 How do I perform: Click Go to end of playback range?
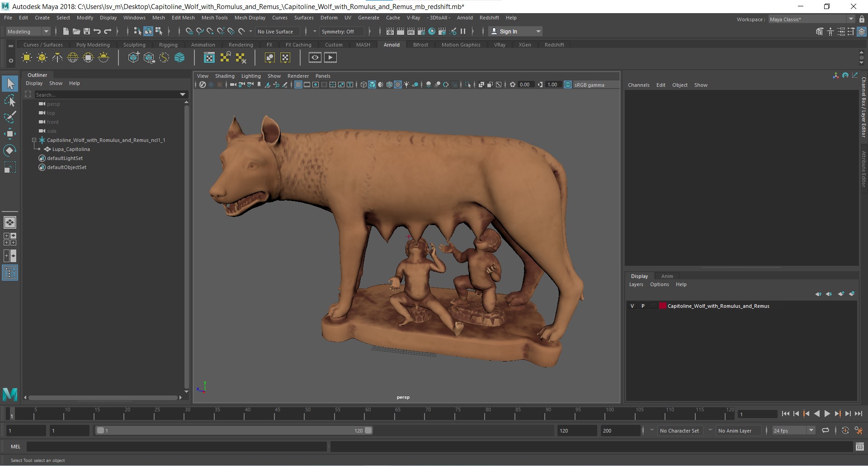pos(858,414)
